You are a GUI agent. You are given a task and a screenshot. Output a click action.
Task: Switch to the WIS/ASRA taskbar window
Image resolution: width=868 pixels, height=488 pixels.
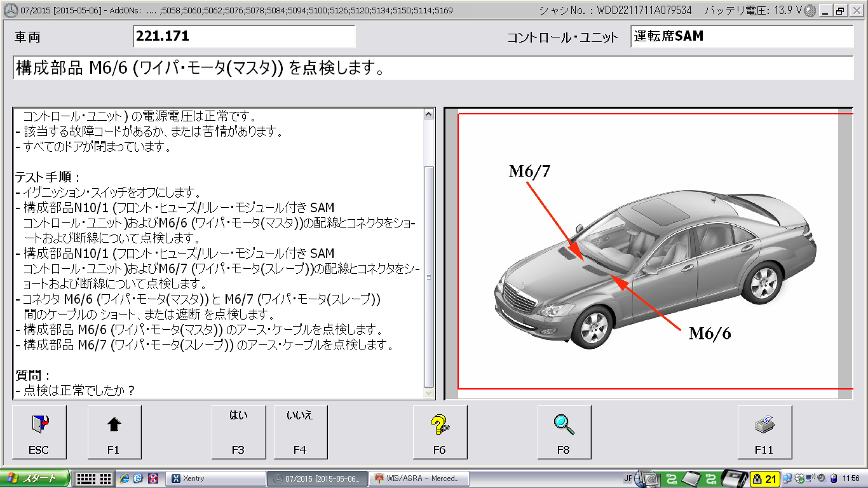pos(421,478)
